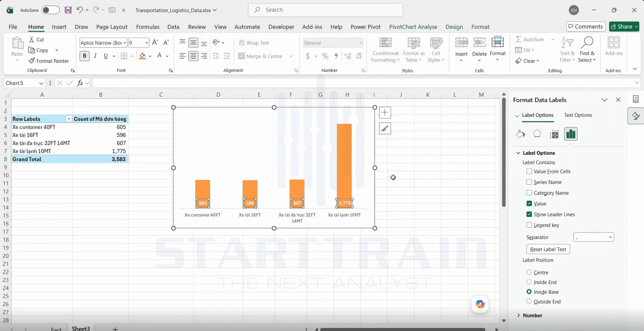Open the Formulas tab
Viewport: 644px width, 331px height.
(148, 27)
